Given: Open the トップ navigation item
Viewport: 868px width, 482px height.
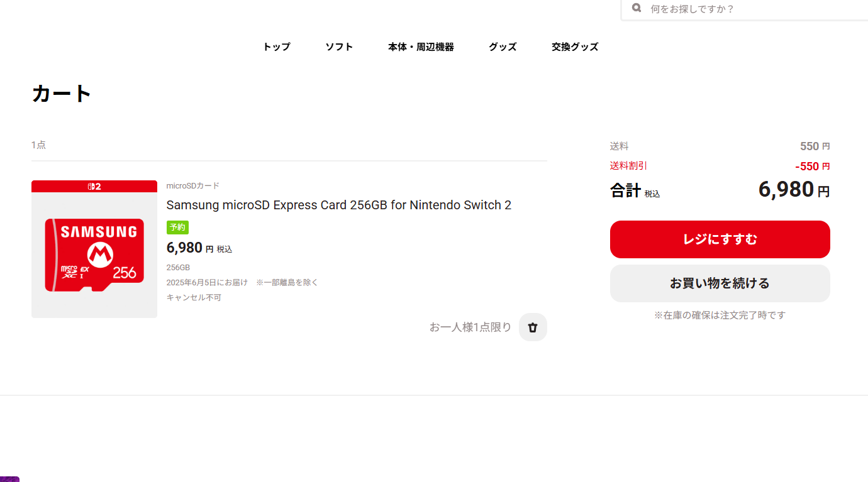Looking at the screenshot, I should (x=277, y=47).
